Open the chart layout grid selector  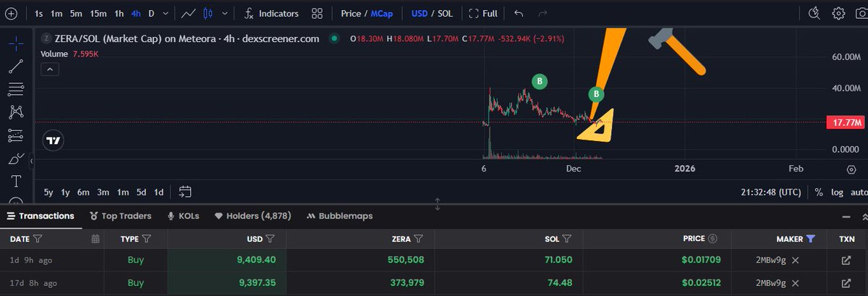point(317,13)
